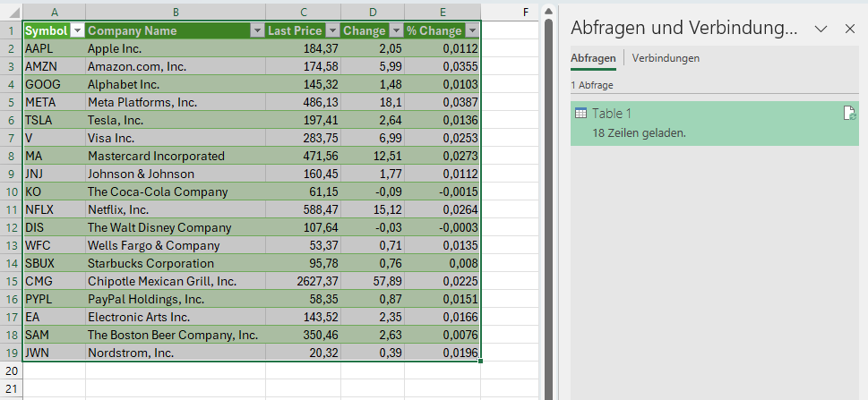The image size is (868, 400).
Task: Click the JWN symbol cell
Action: 55,353
